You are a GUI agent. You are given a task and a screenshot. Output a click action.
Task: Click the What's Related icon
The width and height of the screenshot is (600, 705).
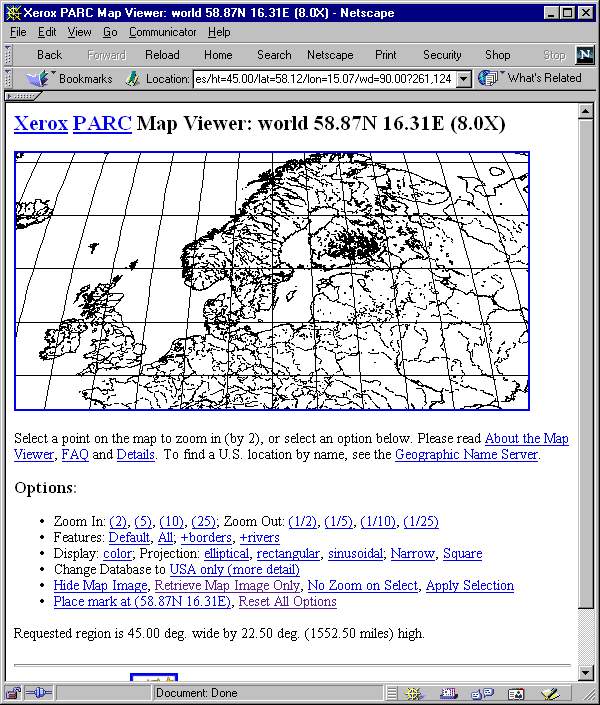tap(488, 78)
